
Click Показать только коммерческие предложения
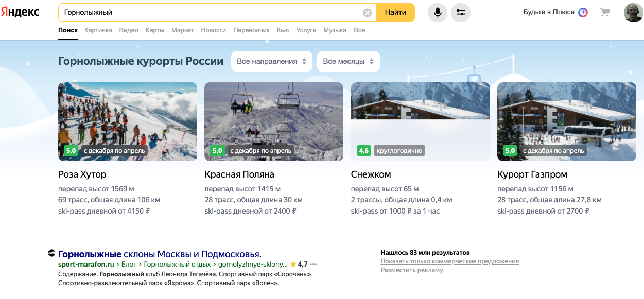point(449,261)
